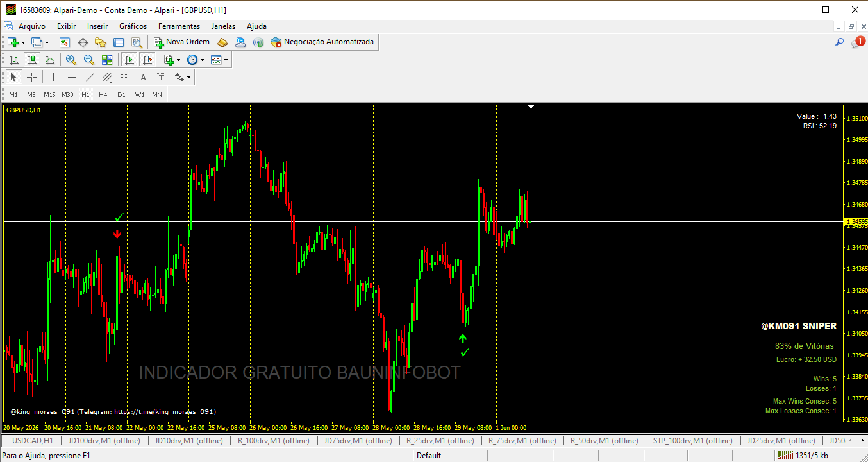868x462 pixels.
Task: Toggle candlestick chart mode
Action: (x=32, y=60)
